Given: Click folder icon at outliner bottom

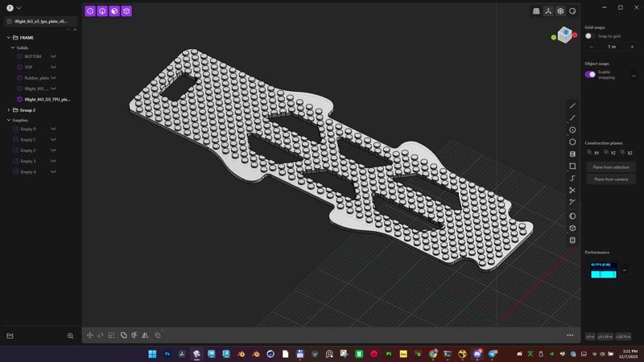Looking at the screenshot, I should pyautogui.click(x=10, y=335).
